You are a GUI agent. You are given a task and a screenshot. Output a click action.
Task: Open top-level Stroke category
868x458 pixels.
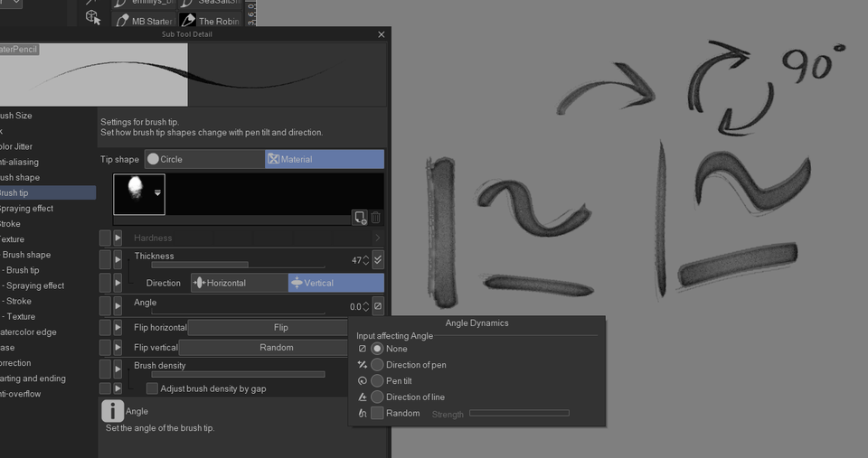click(48, 224)
